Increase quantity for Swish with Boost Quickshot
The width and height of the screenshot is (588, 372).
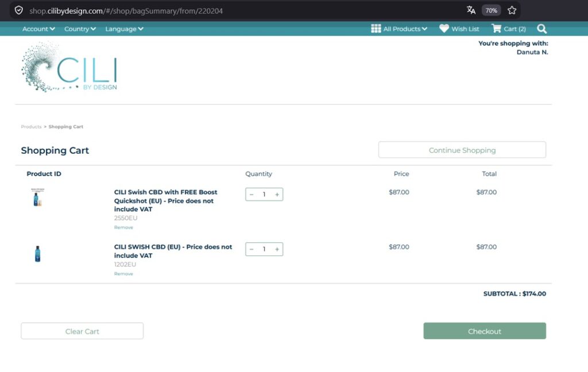point(277,194)
